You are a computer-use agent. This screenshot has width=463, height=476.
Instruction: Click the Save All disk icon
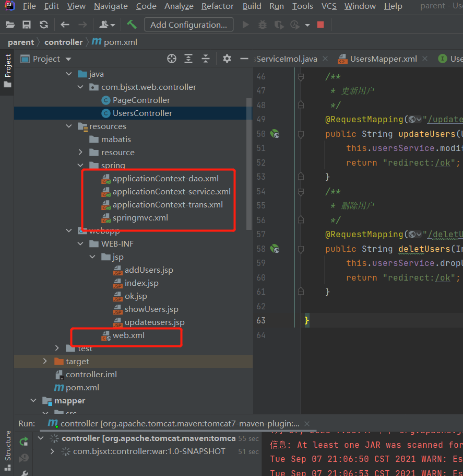tap(27, 25)
